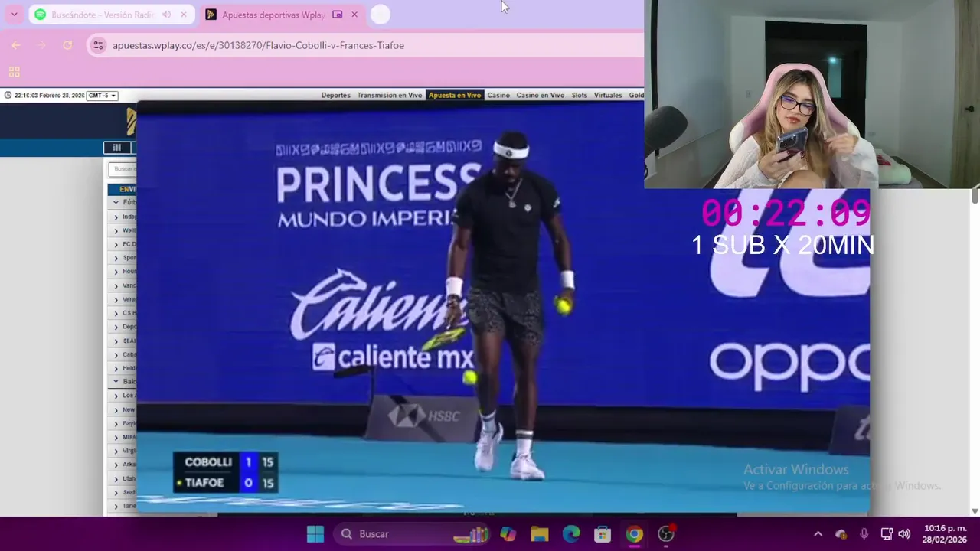This screenshot has height=551, width=980.
Task: Open Microsoft Store from taskbar
Action: [x=603, y=534]
